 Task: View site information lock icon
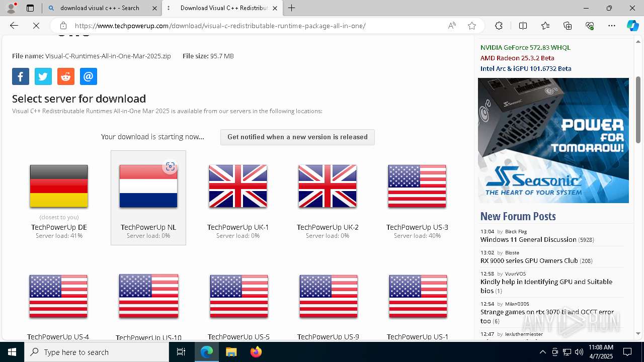[63, 26]
